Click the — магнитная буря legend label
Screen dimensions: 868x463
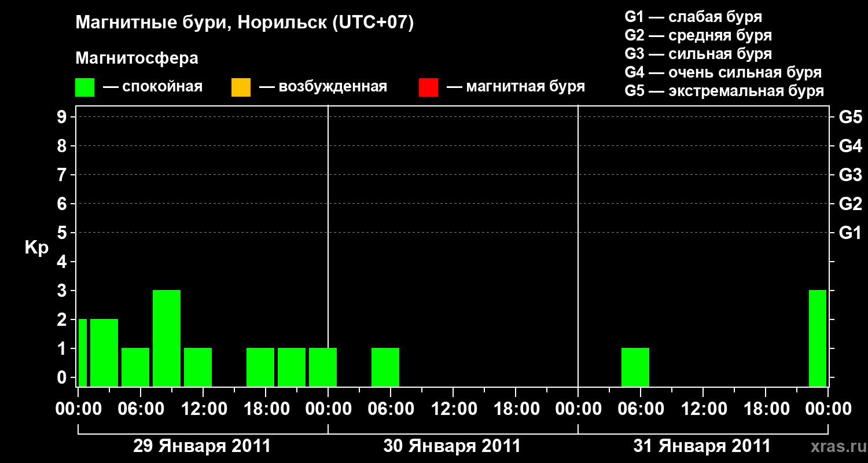(516, 87)
